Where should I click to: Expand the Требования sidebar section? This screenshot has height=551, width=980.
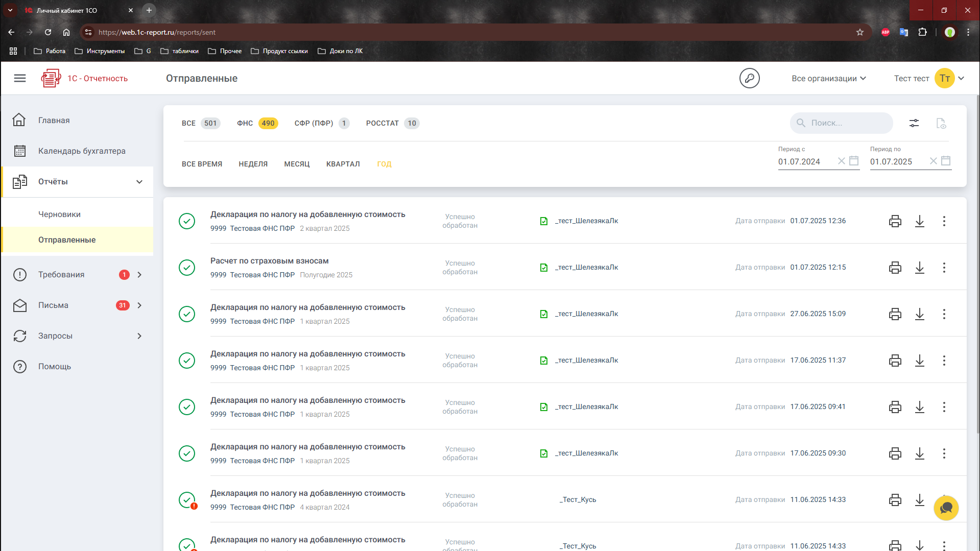(x=139, y=275)
